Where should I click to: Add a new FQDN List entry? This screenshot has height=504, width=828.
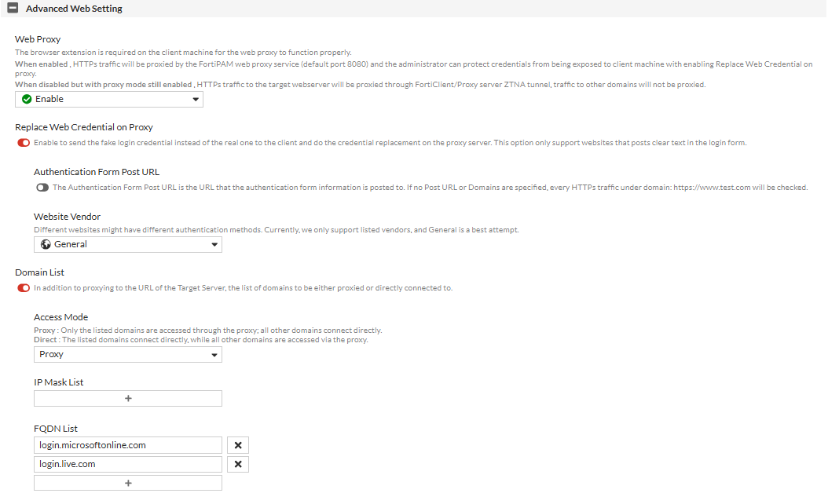pyautogui.click(x=128, y=483)
